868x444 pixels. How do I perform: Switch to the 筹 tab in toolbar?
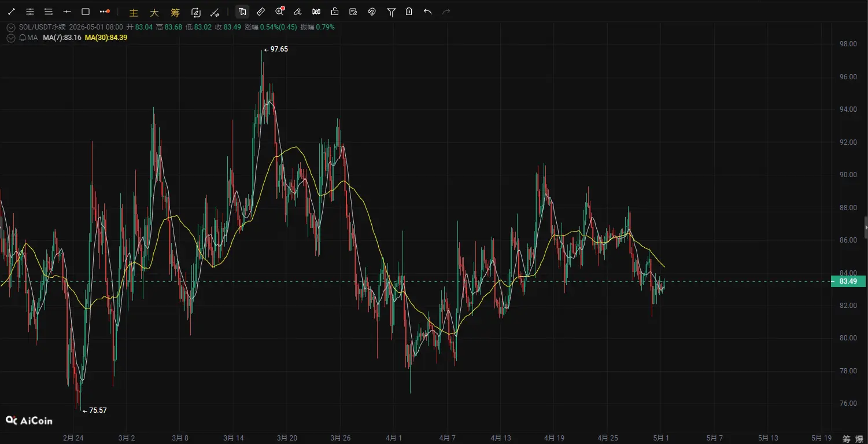coord(175,12)
